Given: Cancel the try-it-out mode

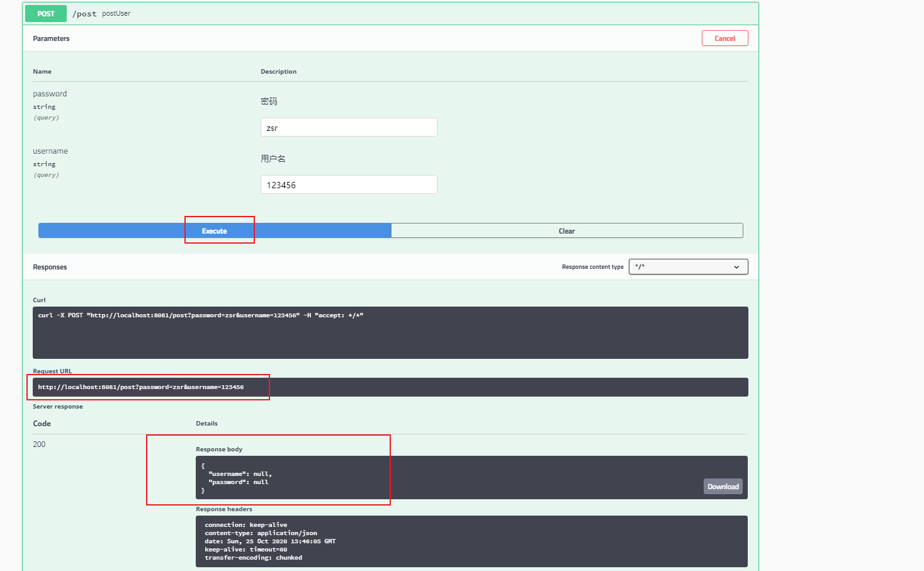Looking at the screenshot, I should click(724, 38).
